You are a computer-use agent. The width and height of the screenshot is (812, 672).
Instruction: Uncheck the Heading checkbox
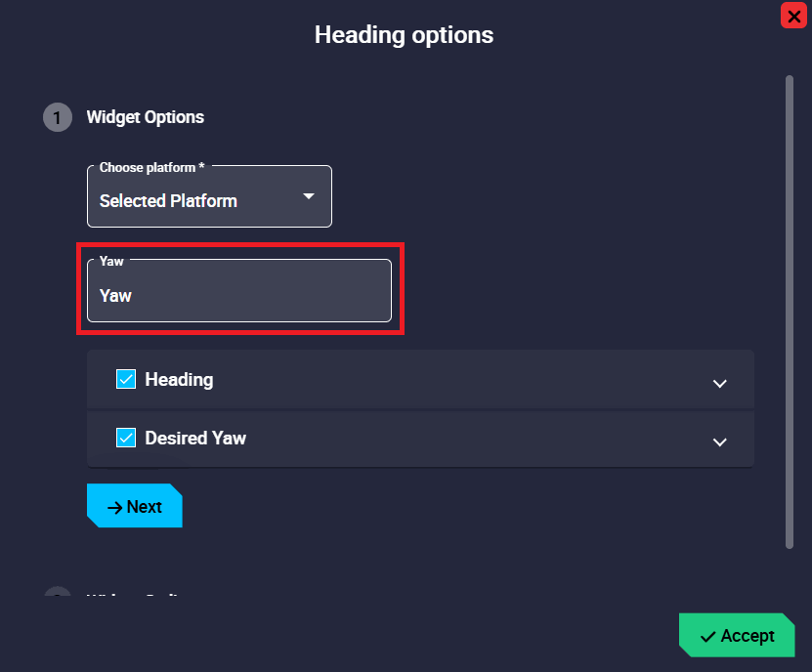[126, 379]
